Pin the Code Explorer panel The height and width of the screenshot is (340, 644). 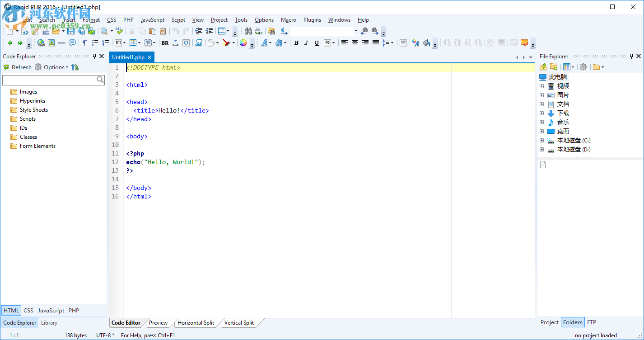pyautogui.click(x=94, y=57)
